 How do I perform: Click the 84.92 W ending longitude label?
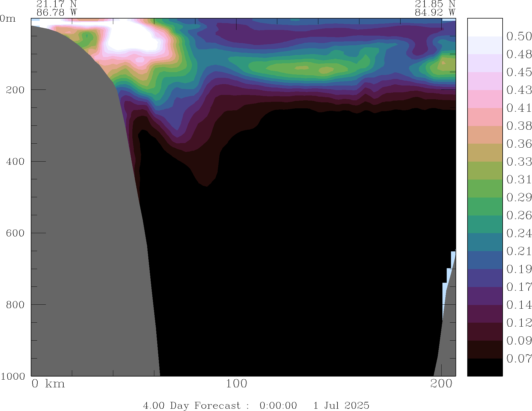[435, 13]
